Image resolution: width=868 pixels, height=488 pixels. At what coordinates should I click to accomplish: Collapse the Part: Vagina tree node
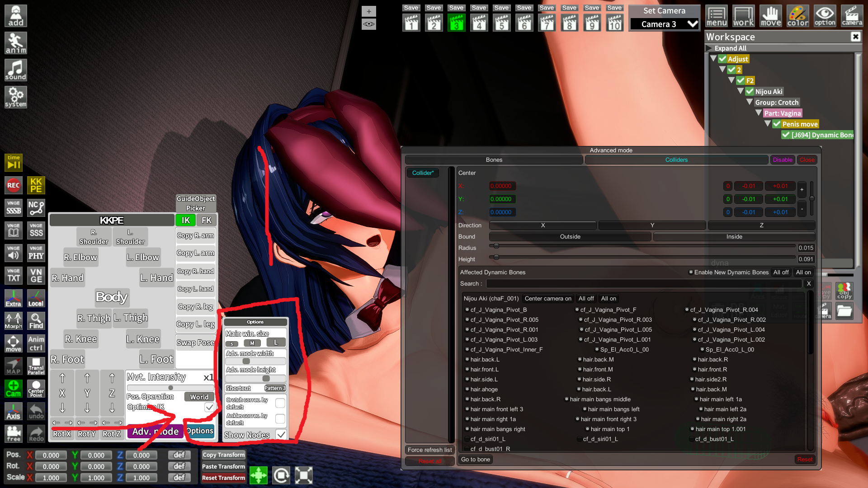[x=759, y=113]
